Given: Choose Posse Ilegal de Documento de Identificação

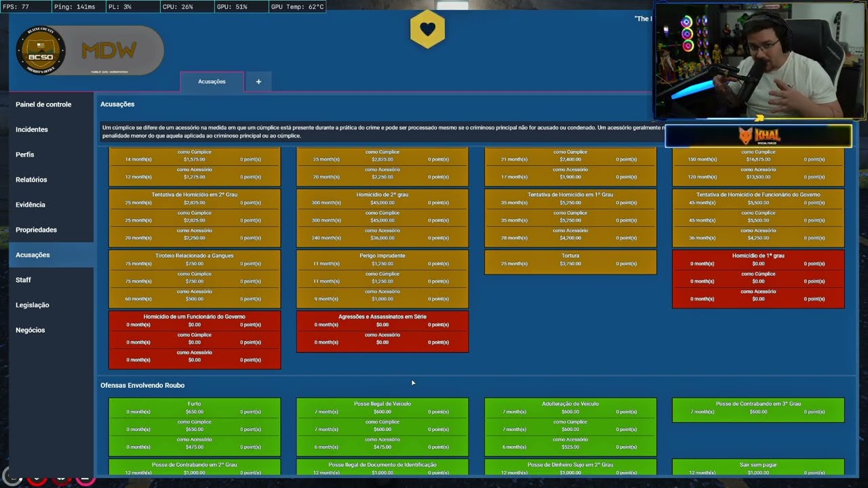Looking at the screenshot, I should point(382,468).
